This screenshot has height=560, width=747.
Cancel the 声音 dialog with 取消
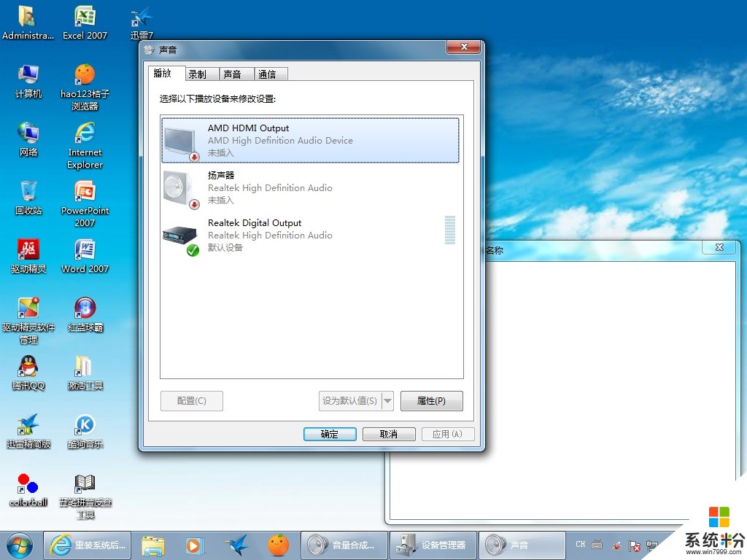(x=389, y=434)
